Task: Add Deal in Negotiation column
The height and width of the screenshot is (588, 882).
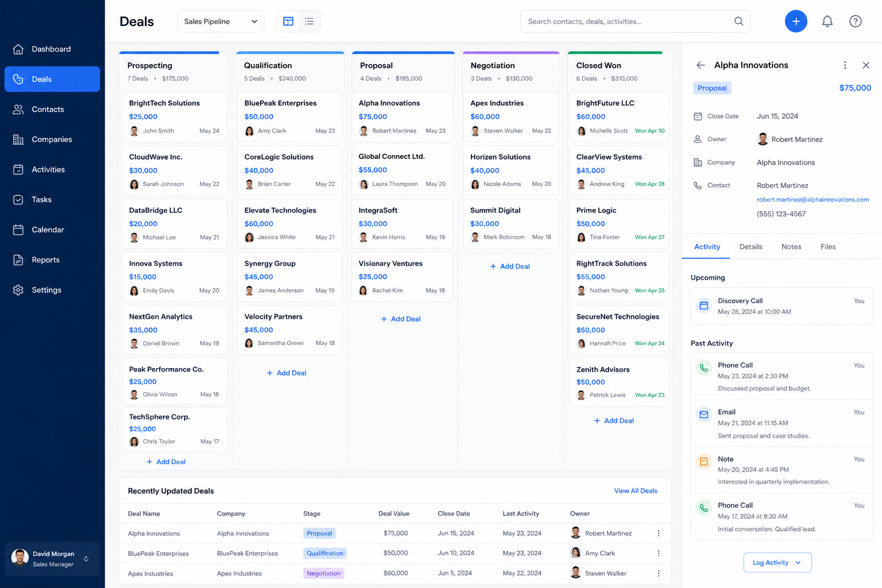Action: pyautogui.click(x=510, y=266)
